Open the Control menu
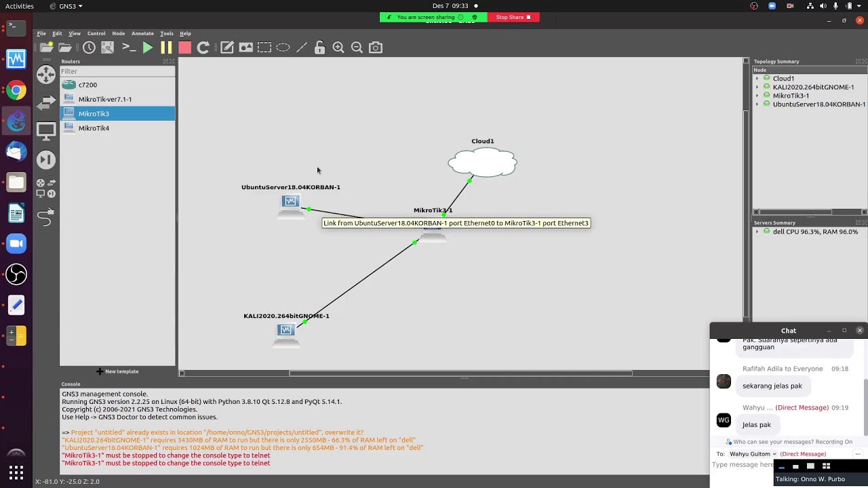Viewport: 868px width, 488px height. (x=96, y=33)
